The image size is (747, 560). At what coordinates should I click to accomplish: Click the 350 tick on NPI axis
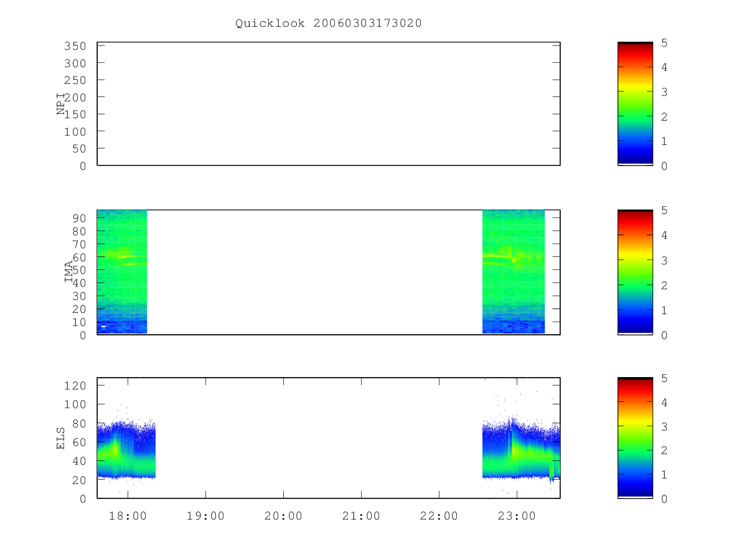tap(75, 46)
